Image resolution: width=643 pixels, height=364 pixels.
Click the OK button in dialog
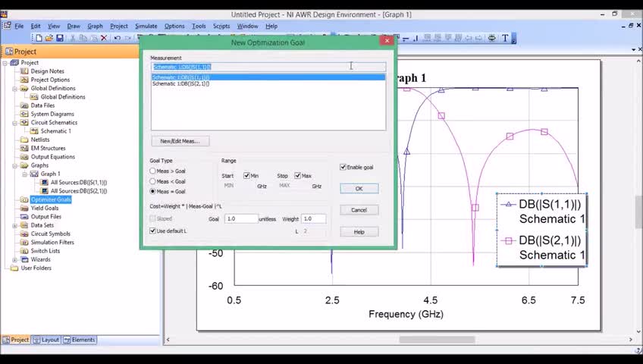359,189
